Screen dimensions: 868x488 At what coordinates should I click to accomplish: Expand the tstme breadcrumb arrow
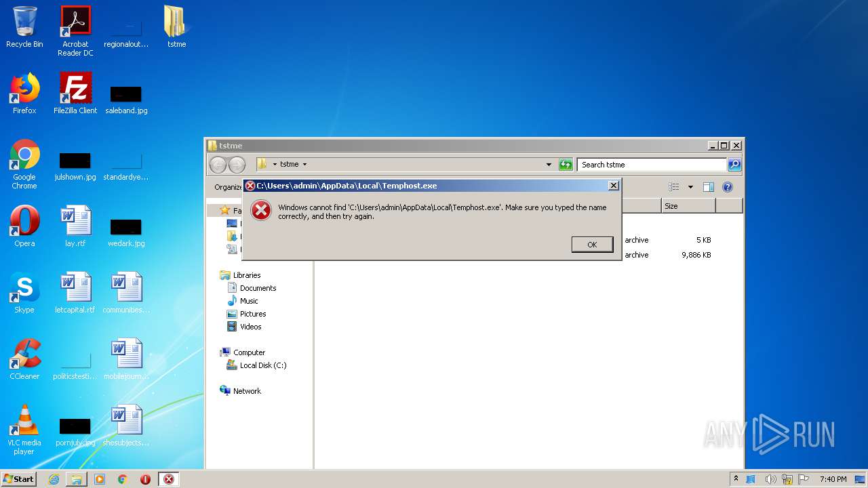tap(304, 165)
